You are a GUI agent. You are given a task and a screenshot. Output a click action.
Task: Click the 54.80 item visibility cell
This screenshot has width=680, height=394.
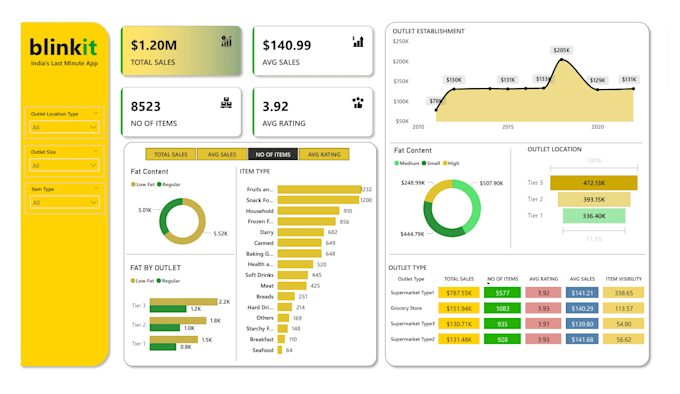pyautogui.click(x=624, y=324)
